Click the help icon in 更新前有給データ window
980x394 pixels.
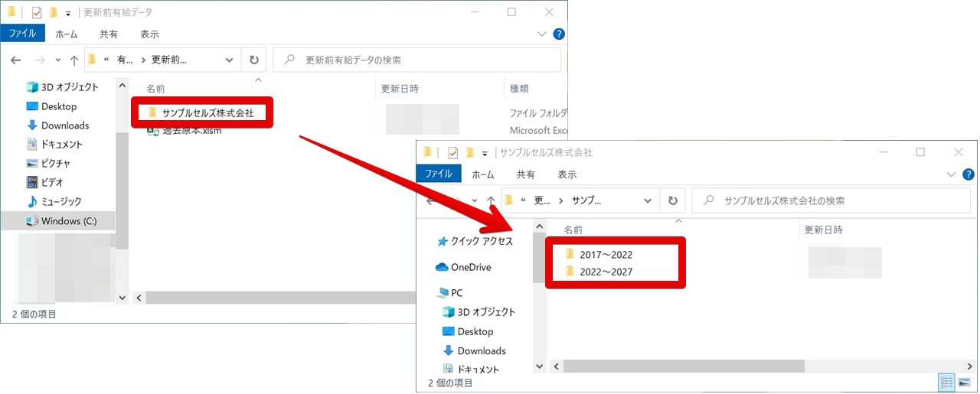559,34
